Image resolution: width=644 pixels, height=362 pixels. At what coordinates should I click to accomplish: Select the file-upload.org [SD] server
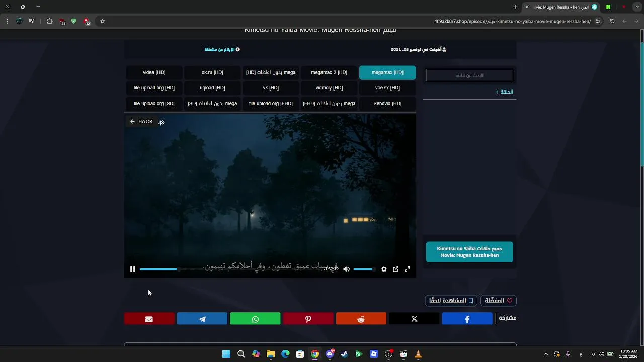click(x=154, y=104)
